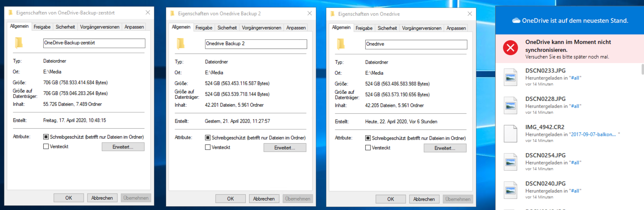Open Freigabe tab in Onedrive properties window
Viewport: 644px width, 210px height.
coord(364,28)
